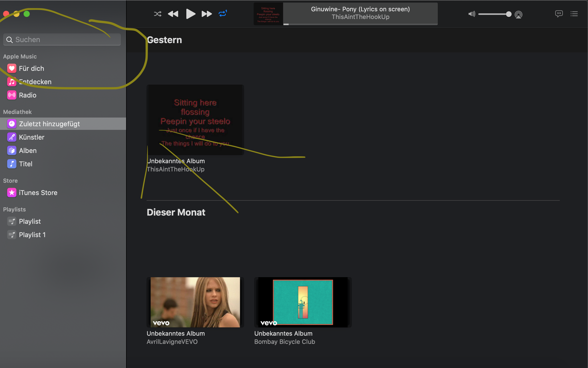
Task: Select Playlist 1 in sidebar
Action: point(32,235)
